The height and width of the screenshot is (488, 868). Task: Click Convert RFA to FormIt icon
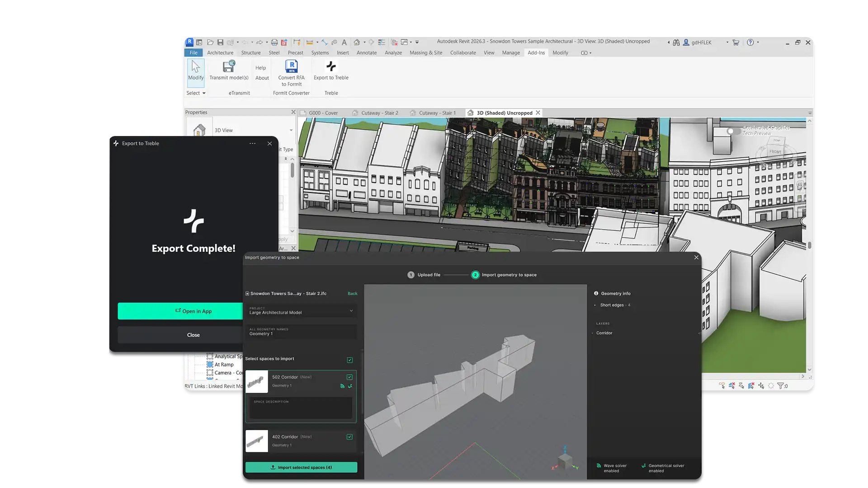click(291, 67)
